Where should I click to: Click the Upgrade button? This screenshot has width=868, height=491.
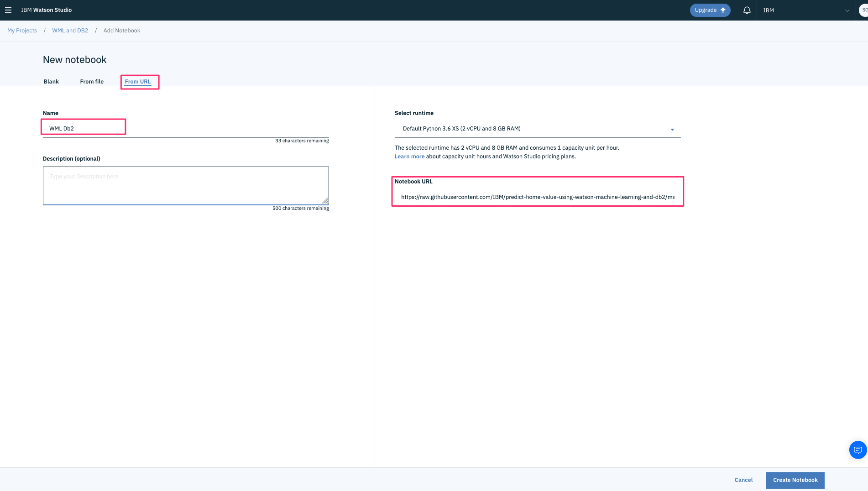coord(710,10)
